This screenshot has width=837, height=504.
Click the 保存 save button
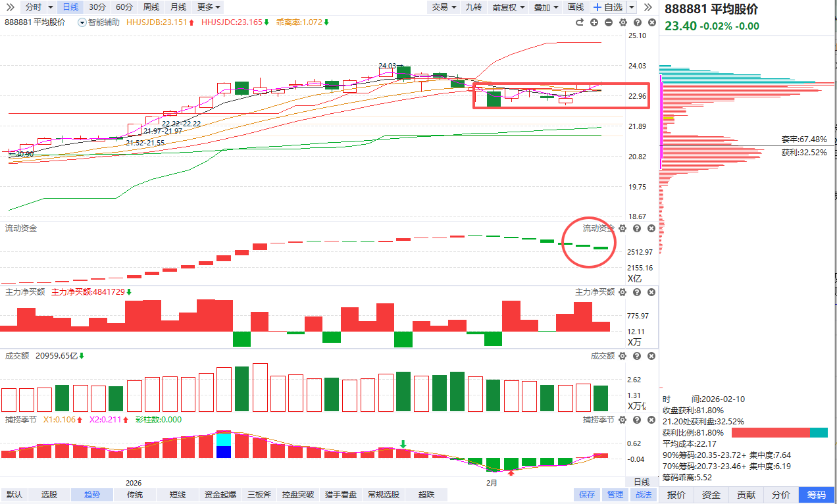pos(587,495)
